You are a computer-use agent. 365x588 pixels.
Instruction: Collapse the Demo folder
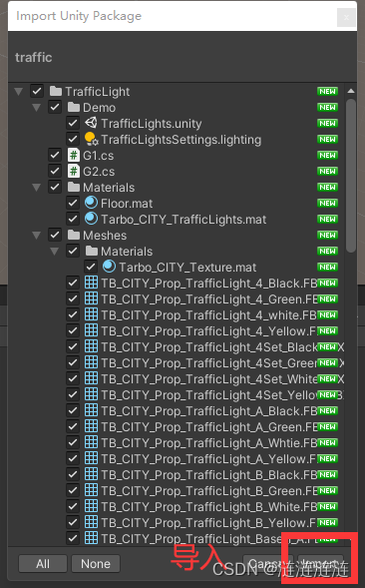[36, 108]
